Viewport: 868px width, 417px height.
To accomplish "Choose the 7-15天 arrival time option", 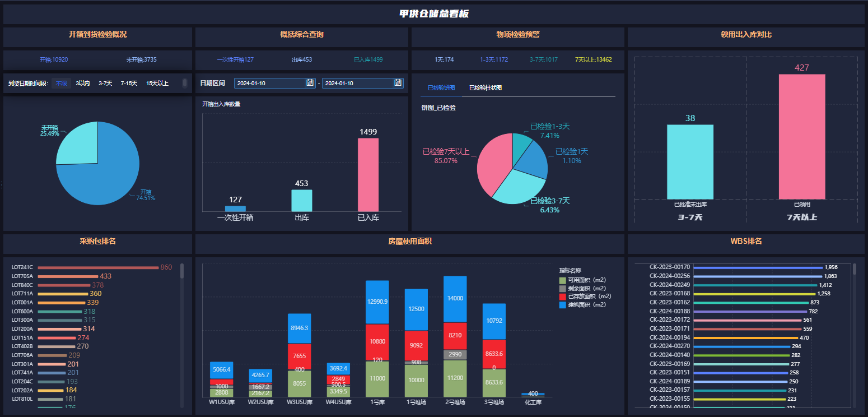I will click(x=129, y=84).
